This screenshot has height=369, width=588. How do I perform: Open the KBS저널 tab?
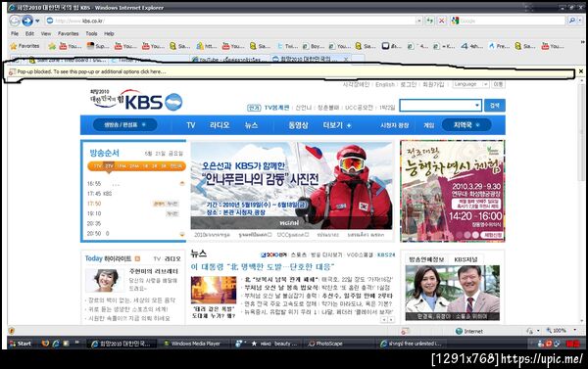[465, 259]
